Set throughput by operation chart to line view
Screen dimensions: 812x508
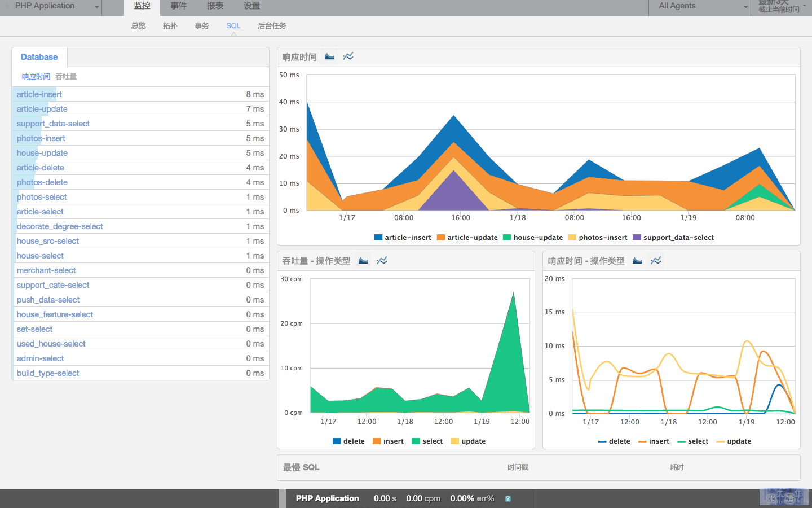tap(382, 261)
